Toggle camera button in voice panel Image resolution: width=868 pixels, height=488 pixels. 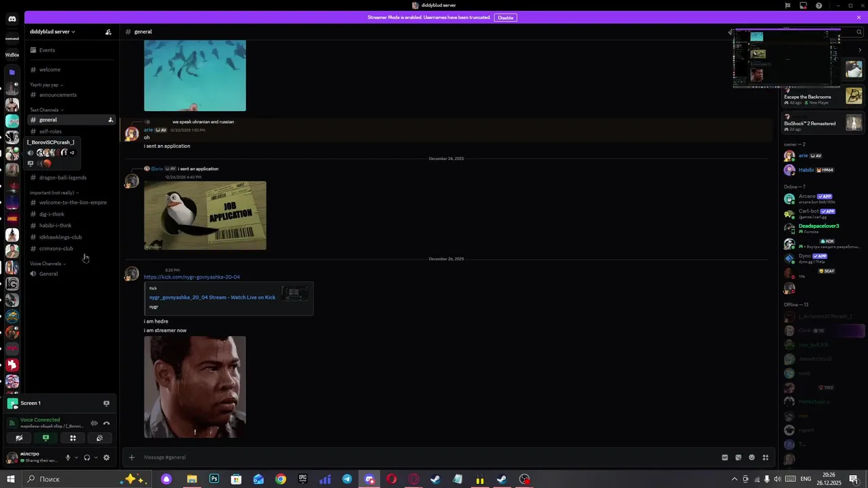(19, 438)
